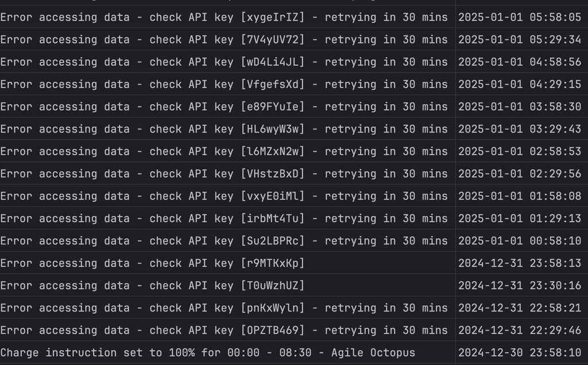Click the timestamp 2024-12-30 23:58:10
The width and height of the screenshot is (588, 365).
pos(520,352)
